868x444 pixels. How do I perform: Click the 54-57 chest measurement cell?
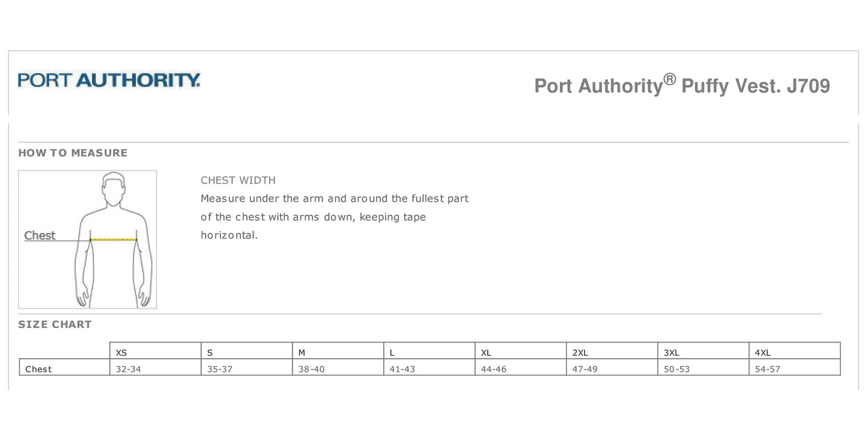(x=794, y=367)
